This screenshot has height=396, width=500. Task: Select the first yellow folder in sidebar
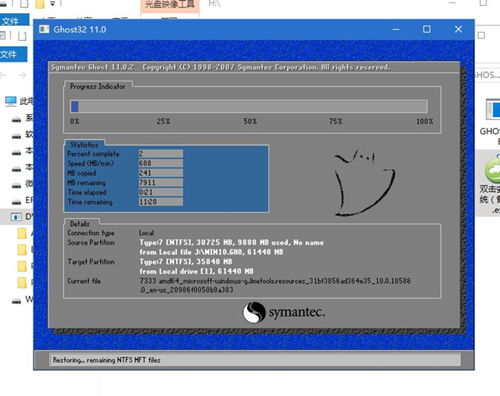(22, 233)
